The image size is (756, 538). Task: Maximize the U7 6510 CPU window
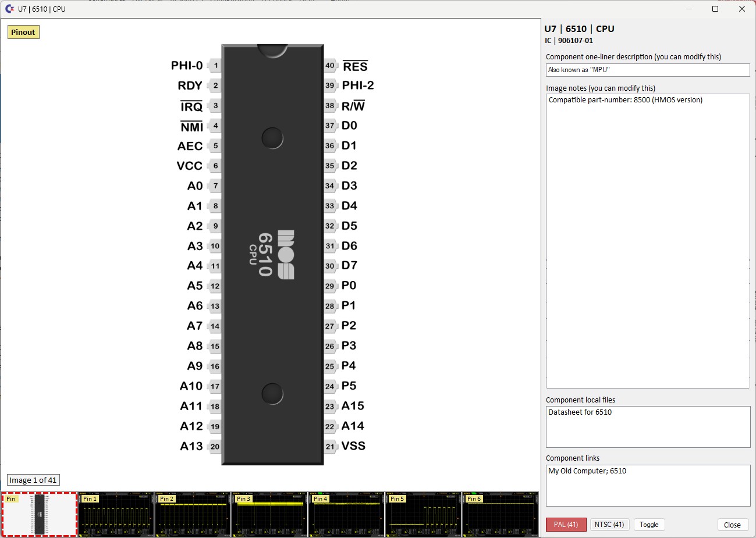[x=715, y=9]
